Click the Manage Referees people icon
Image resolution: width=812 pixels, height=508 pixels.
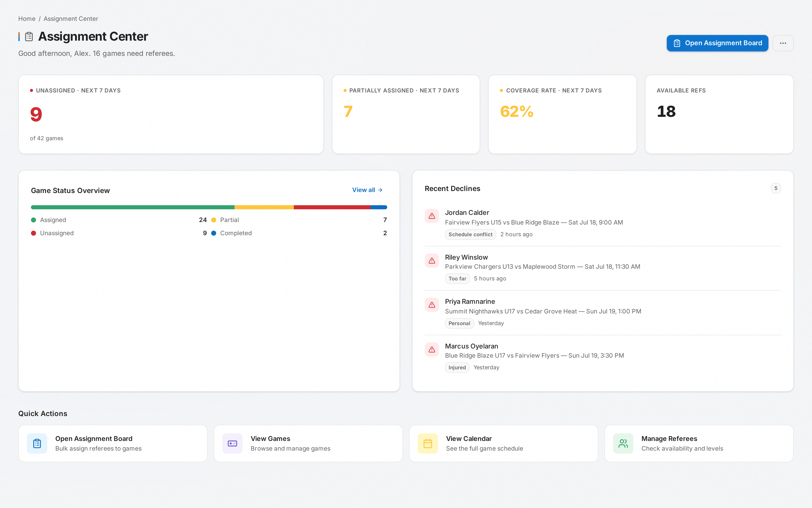pos(623,443)
